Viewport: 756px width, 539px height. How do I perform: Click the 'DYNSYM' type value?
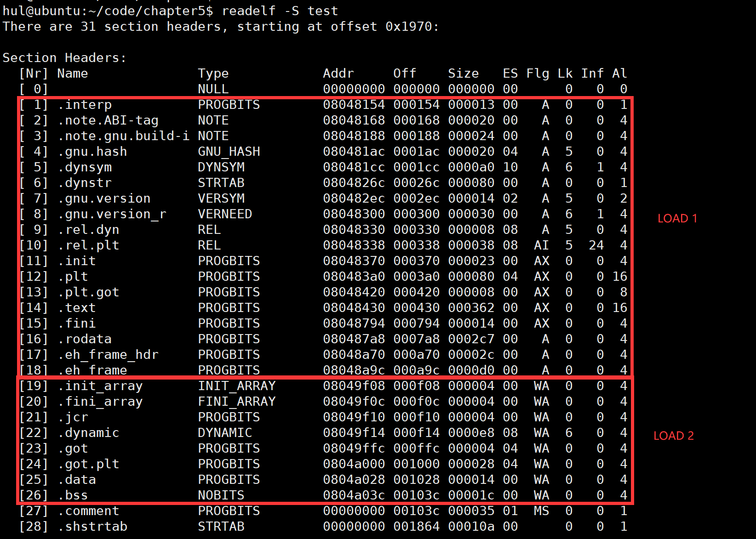[x=221, y=167]
